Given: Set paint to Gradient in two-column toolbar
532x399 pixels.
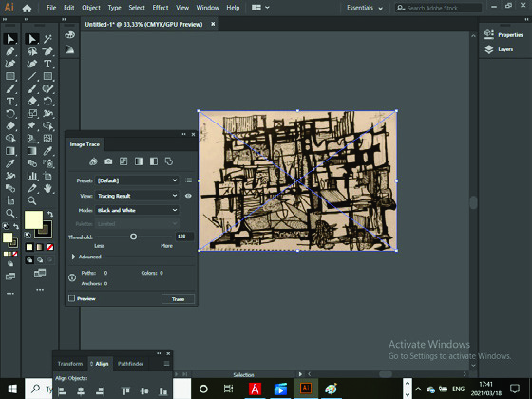Looking at the screenshot, I should pos(40,247).
